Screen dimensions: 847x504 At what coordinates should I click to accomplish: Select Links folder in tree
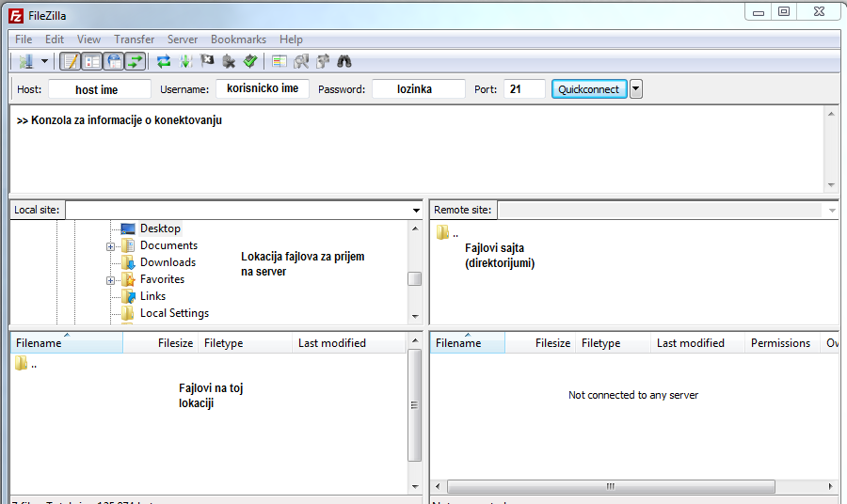coord(152,296)
